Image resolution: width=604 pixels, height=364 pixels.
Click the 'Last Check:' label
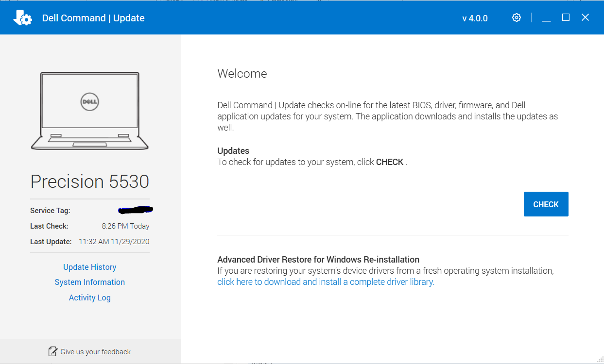(49, 226)
